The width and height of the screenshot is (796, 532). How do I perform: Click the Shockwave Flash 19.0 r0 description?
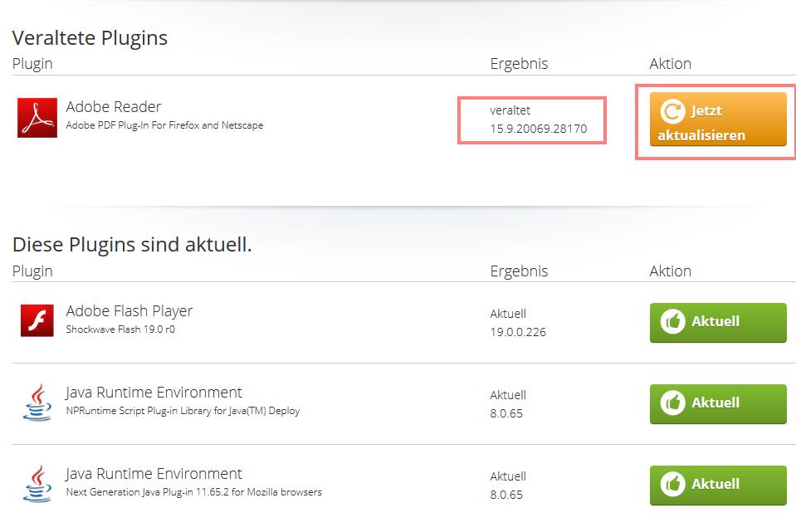[x=120, y=329]
